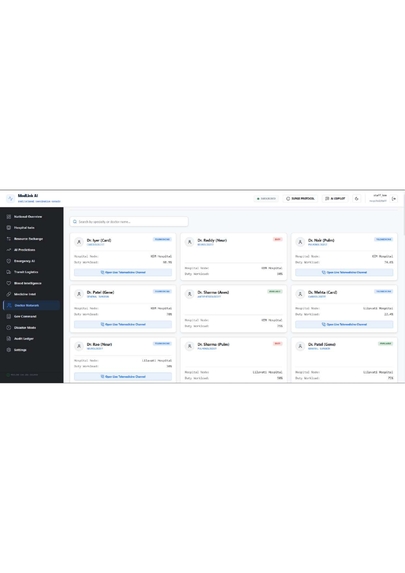The image size is (405, 573).
Task: Click the name text "Dr. Reddy (Neur)"
Action: (212, 240)
